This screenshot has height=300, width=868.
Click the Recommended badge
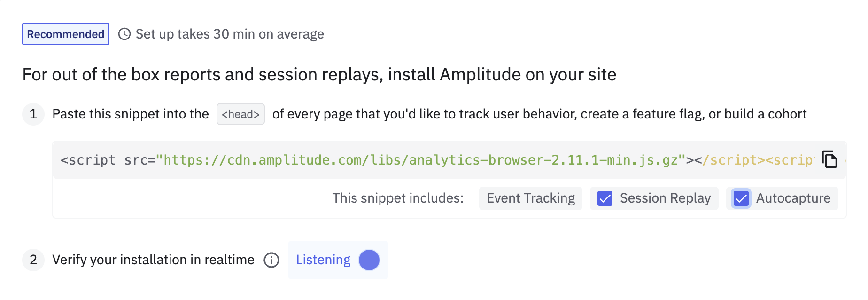point(66,34)
